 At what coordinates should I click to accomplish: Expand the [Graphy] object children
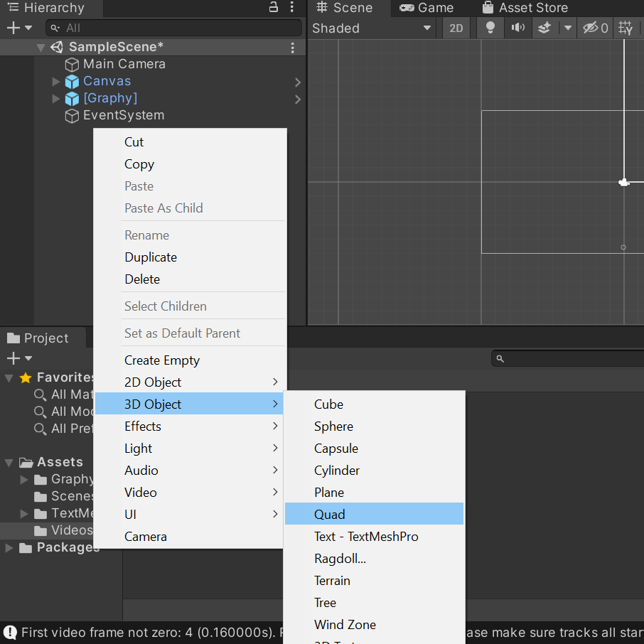click(x=56, y=98)
